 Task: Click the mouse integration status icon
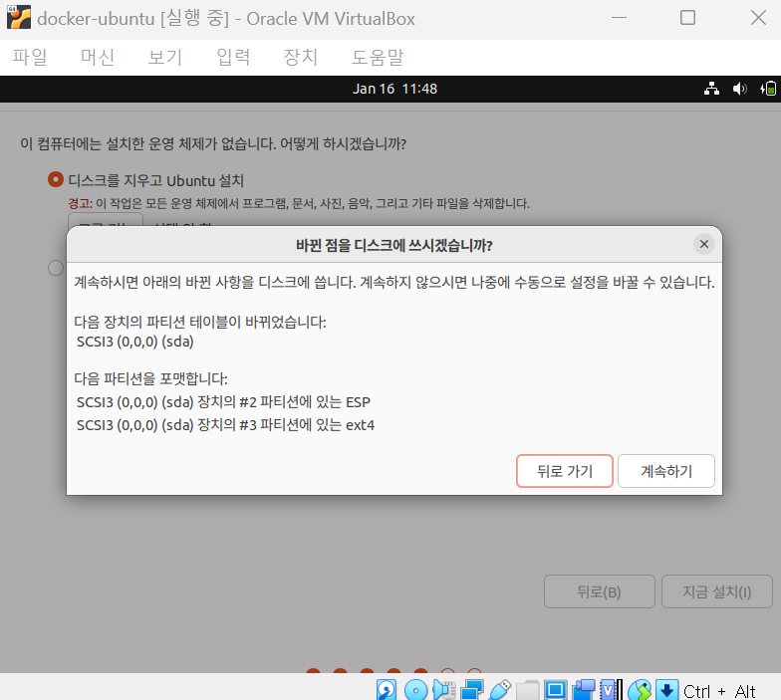640,690
